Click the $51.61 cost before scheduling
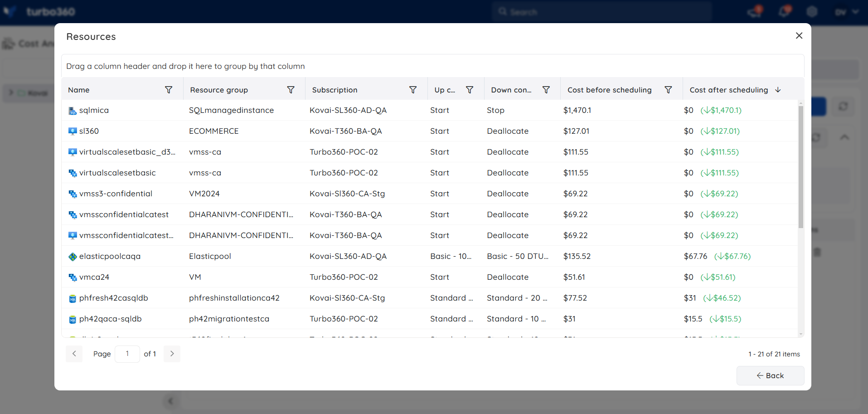Screen dimensions: 868x414 pos(574,277)
